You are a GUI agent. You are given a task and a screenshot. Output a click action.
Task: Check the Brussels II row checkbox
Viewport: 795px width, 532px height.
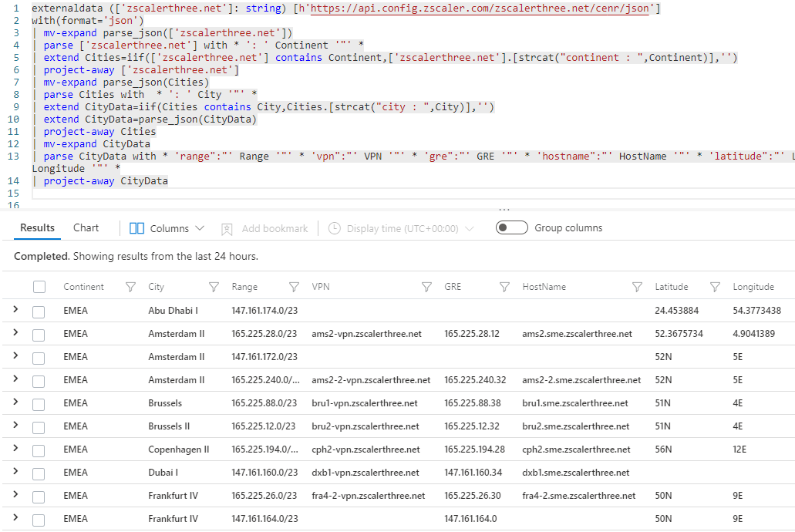(39, 427)
